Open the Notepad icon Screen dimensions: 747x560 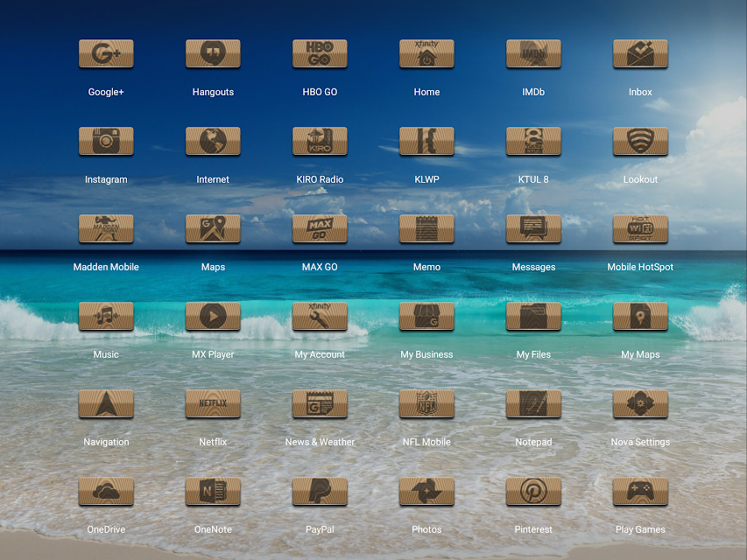tap(533, 403)
